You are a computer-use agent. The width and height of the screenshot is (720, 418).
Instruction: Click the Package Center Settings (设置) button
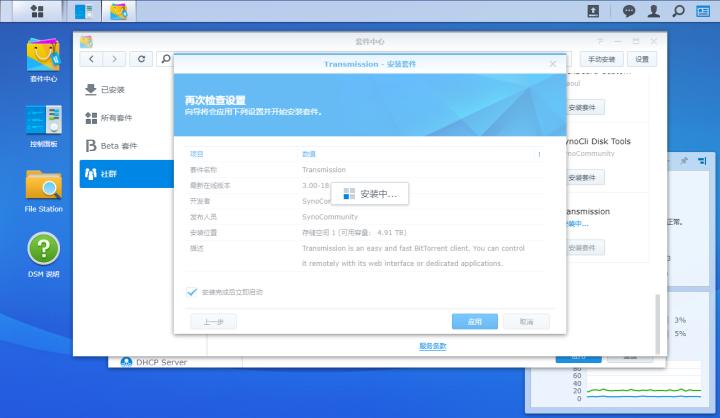pos(642,59)
